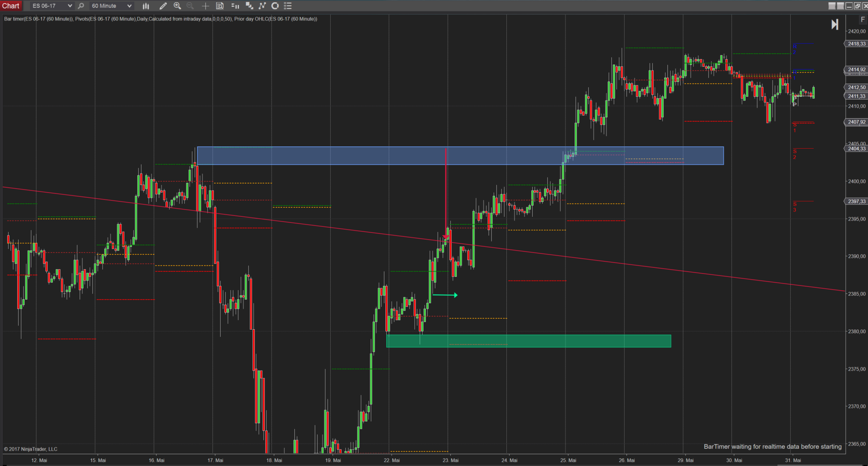Click the 2407,92 price marker
This screenshot has height=466, width=868.
pos(857,122)
